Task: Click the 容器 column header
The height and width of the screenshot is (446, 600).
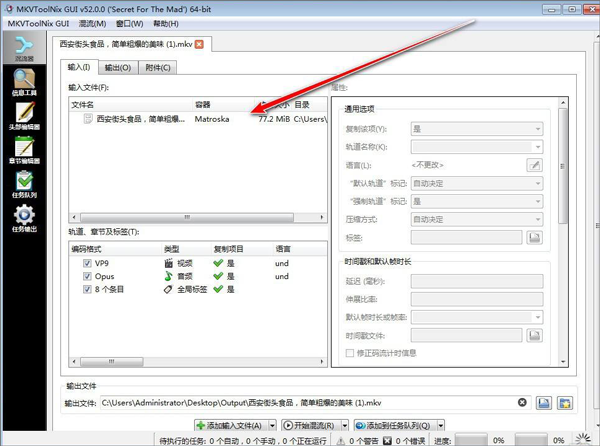Action: click(223, 104)
